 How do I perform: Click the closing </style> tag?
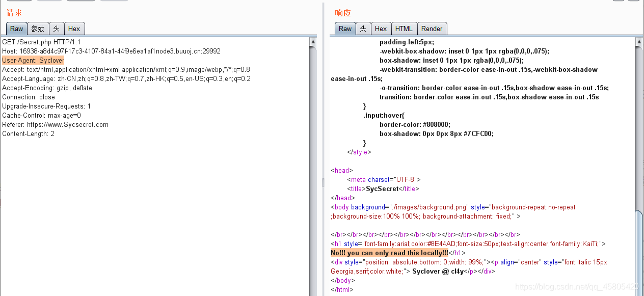pos(359,152)
